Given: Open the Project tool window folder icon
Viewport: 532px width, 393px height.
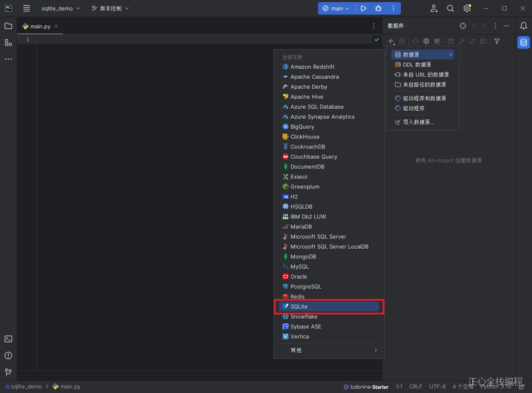Looking at the screenshot, I should [x=8, y=26].
